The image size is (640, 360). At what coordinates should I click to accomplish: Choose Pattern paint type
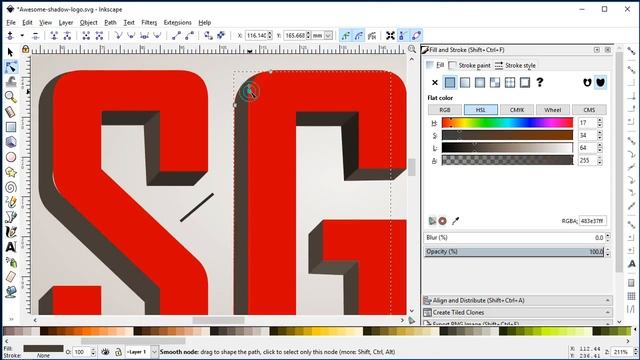510,82
